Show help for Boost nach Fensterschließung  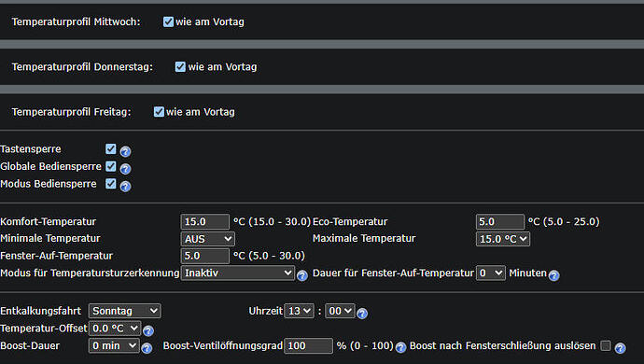coord(620,348)
